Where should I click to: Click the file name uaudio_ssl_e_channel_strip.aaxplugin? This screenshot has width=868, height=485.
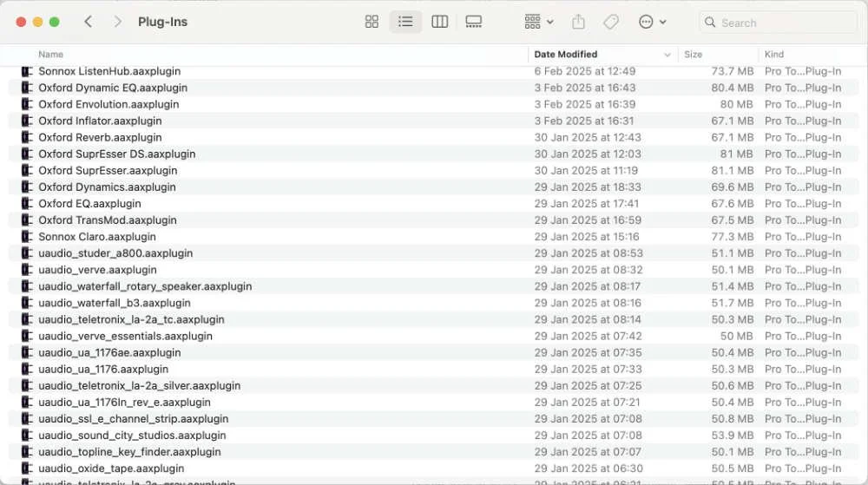point(134,419)
